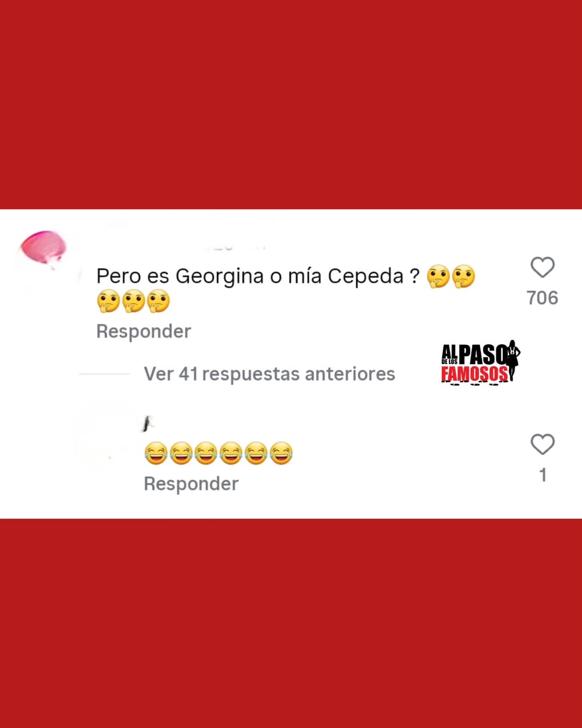Viewport: 582px width, 728px height.
Task: Reply to the laughing emojis comment
Action: click(x=191, y=484)
